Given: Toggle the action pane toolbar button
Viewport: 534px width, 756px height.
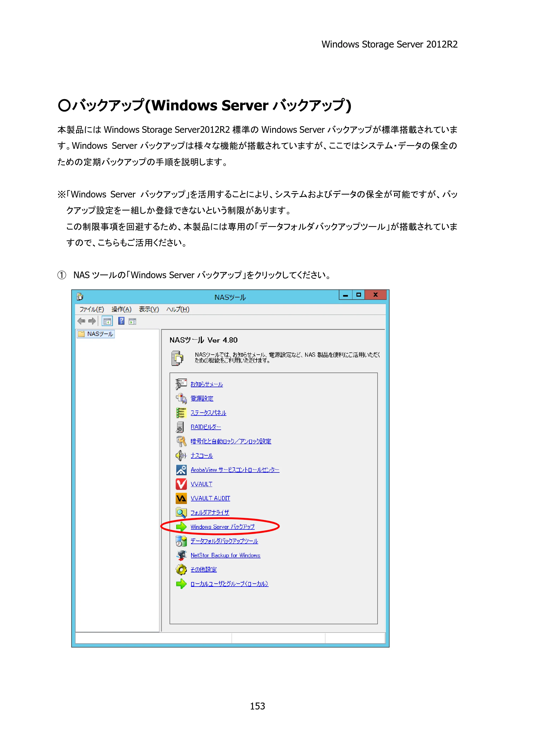Looking at the screenshot, I should click(133, 321).
